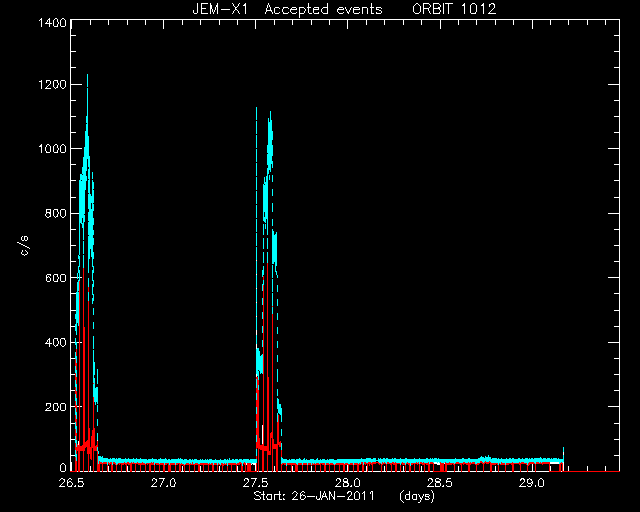This screenshot has height=512, width=640.
Task: Click the Start: 26-JAN-2011 axis caption
Action: 314,496
